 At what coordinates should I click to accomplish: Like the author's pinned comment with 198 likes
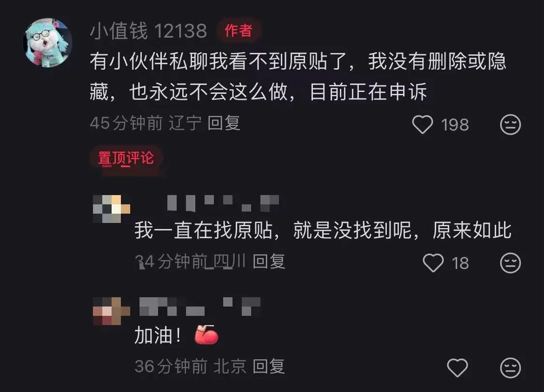422,124
